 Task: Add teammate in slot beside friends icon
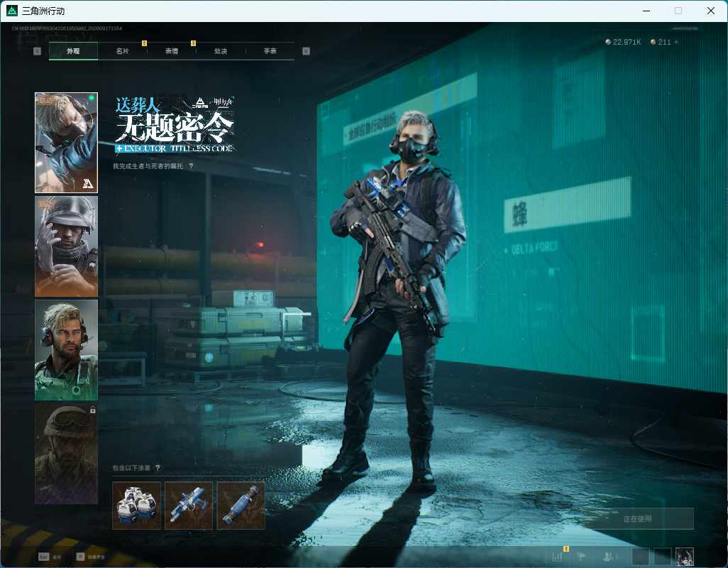(x=640, y=557)
